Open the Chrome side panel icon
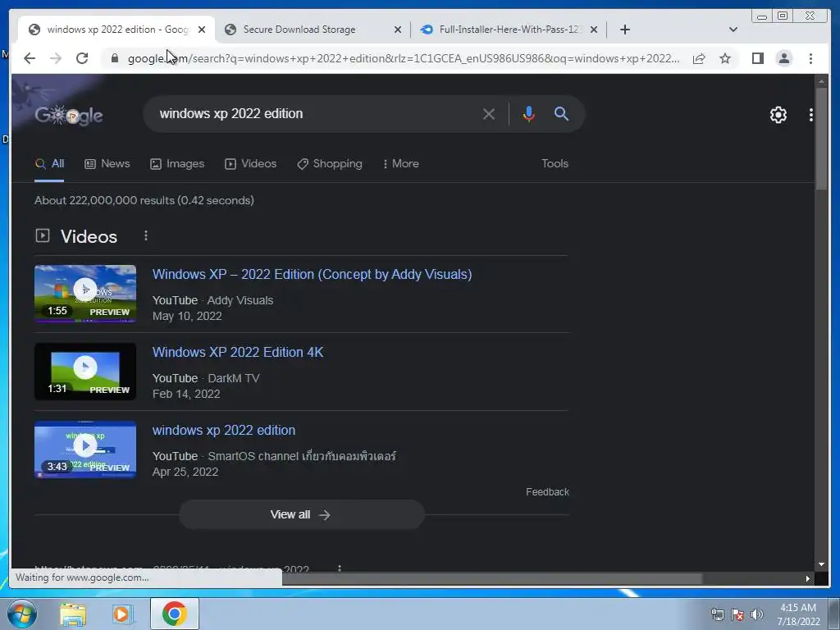840x630 pixels. (x=757, y=58)
